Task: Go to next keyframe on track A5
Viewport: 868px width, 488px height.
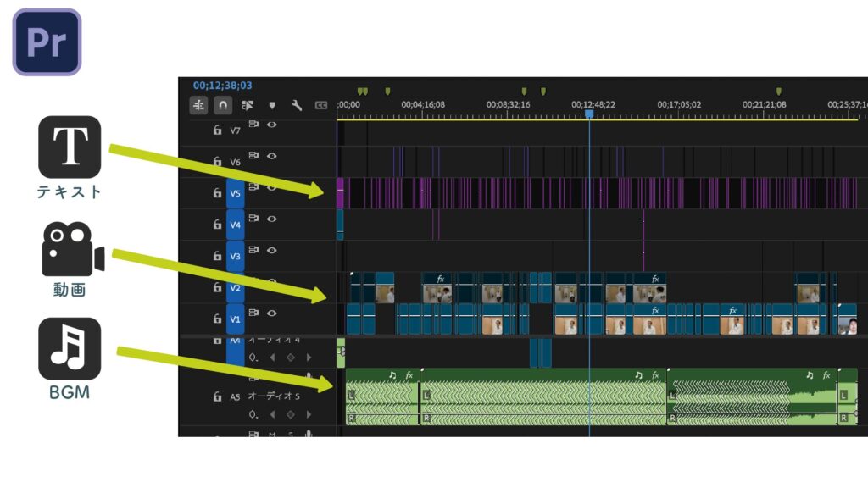Action: click(309, 415)
